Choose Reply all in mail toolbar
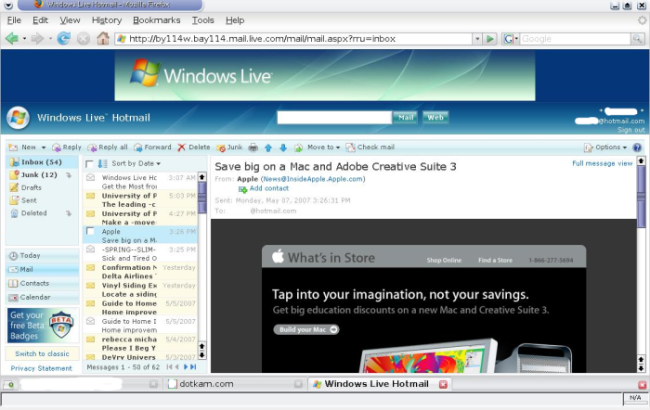Viewport: 650px width, 410px height. tap(107, 147)
